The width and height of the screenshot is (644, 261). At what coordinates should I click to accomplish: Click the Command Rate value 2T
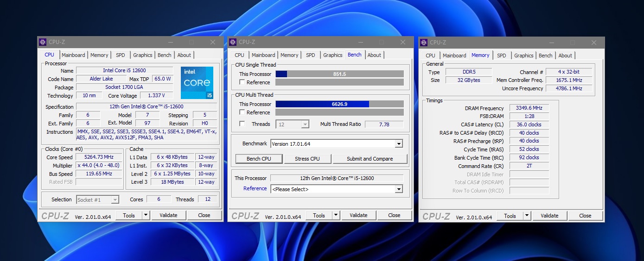coord(529,166)
